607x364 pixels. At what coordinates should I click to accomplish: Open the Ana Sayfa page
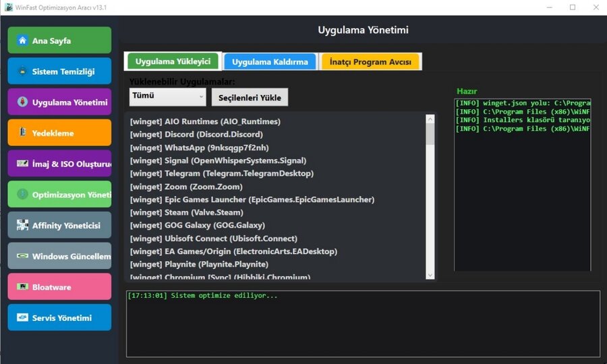[59, 40]
